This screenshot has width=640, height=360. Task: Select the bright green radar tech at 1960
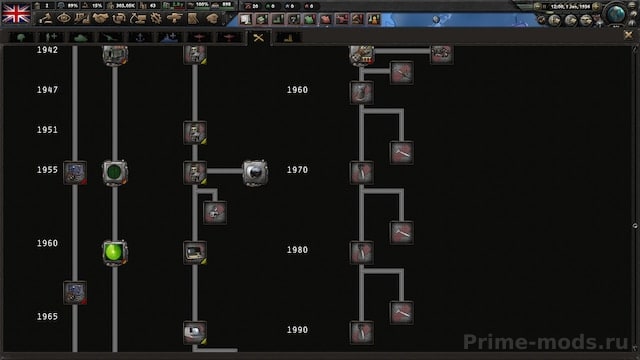(x=115, y=252)
